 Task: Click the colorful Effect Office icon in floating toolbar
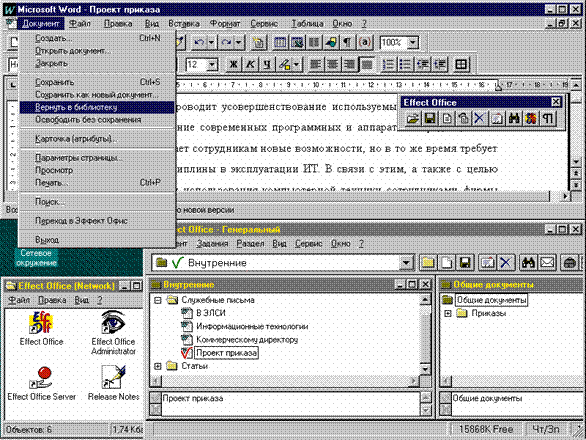531,119
